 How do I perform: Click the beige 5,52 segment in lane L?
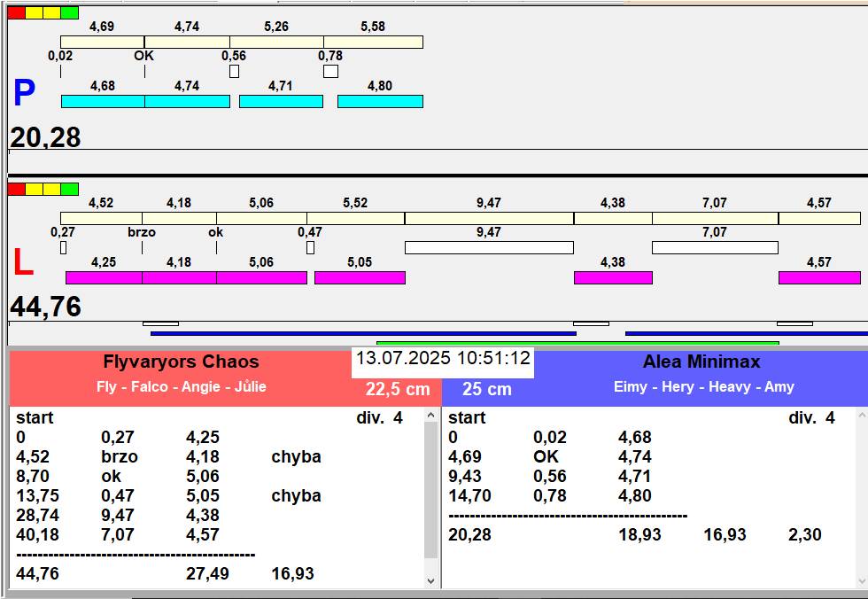356,218
